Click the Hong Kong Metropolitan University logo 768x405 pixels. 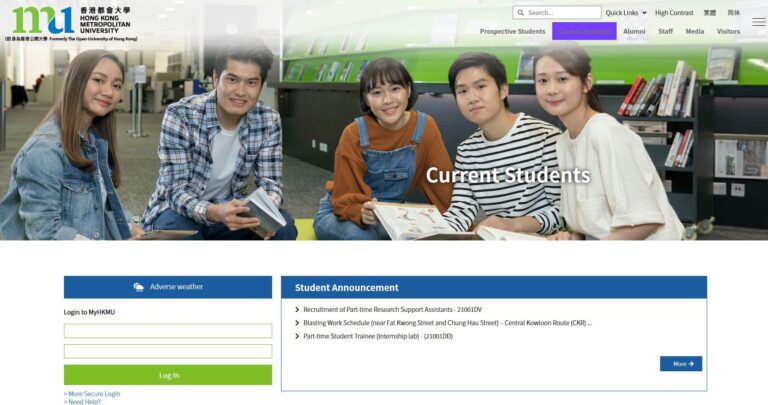pyautogui.click(x=72, y=23)
